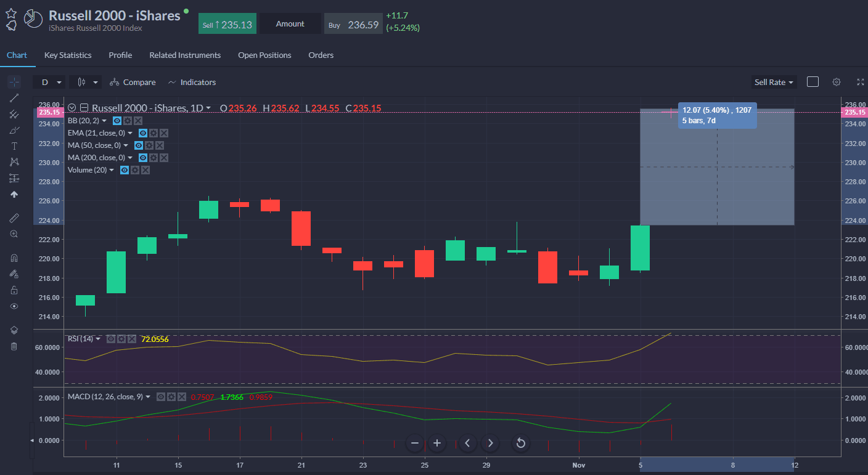Click the Amount input field
Viewport: 868px width, 475px height.
point(290,24)
